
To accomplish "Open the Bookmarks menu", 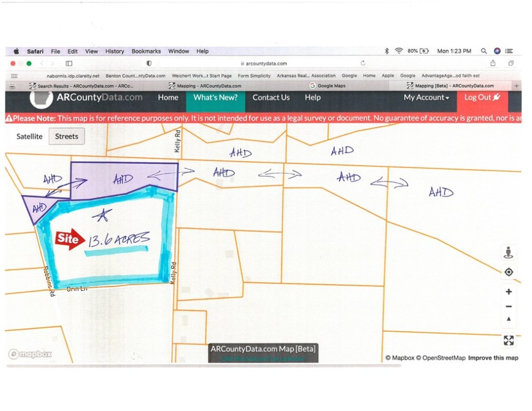I will (x=146, y=51).
